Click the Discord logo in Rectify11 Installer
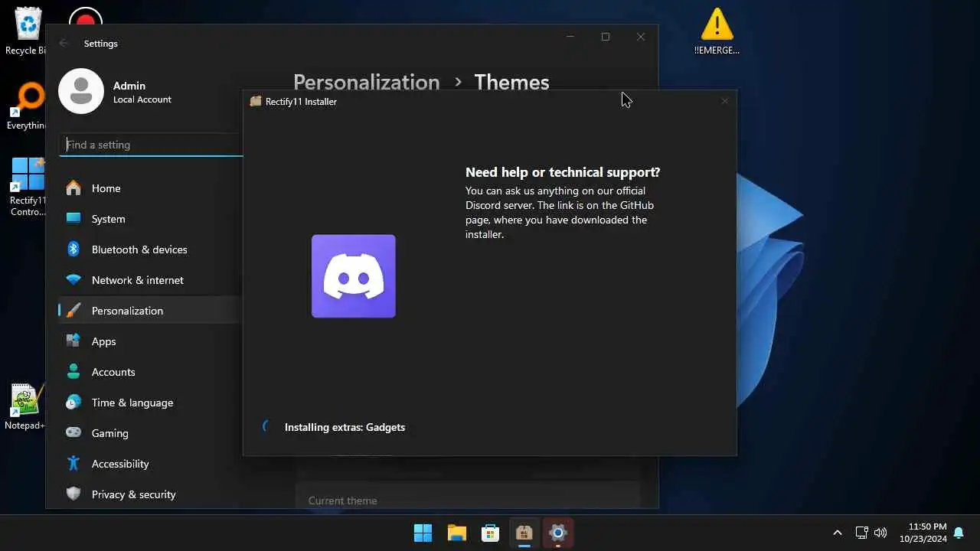980x551 pixels. (x=354, y=275)
